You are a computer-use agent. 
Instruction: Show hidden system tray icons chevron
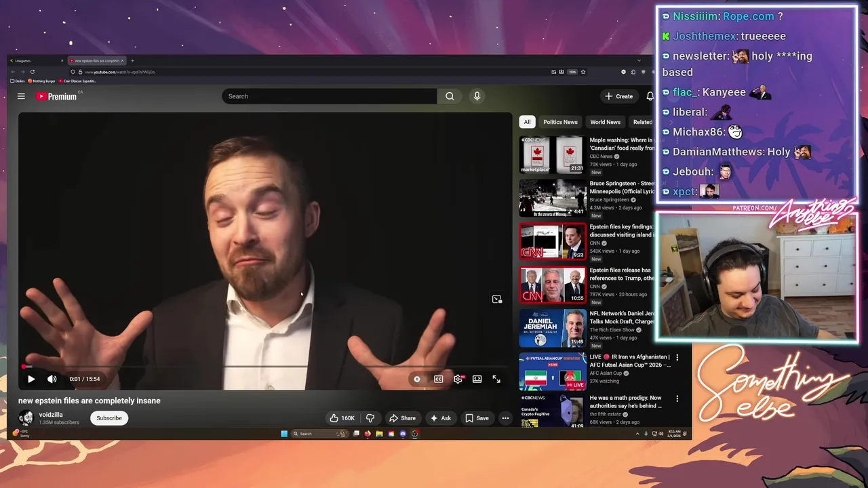pos(637,434)
